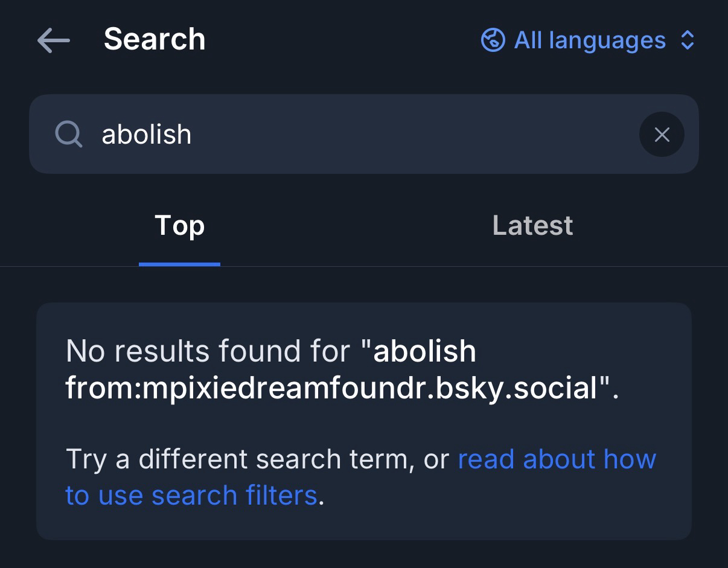The image size is (728, 568).
Task: Click the "Search" page title
Action: [155, 40]
